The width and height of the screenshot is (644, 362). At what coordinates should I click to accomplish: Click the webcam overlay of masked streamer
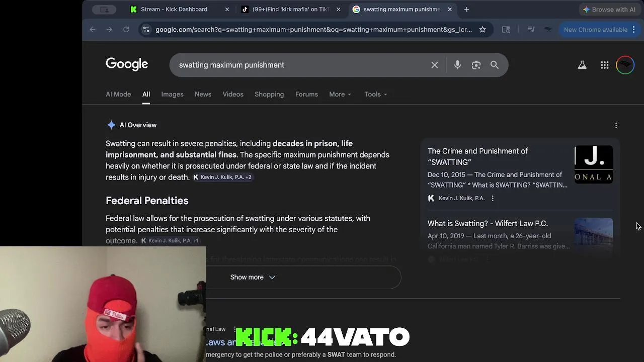pos(103,304)
